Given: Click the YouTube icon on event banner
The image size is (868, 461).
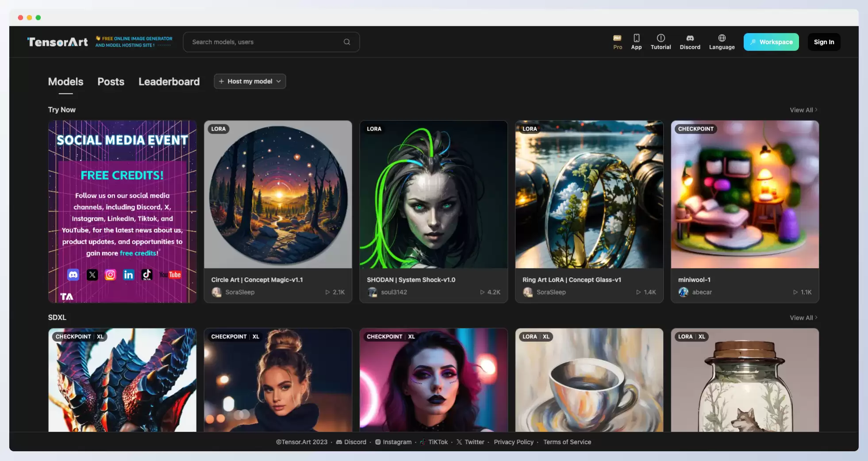Looking at the screenshot, I should pyautogui.click(x=170, y=275).
